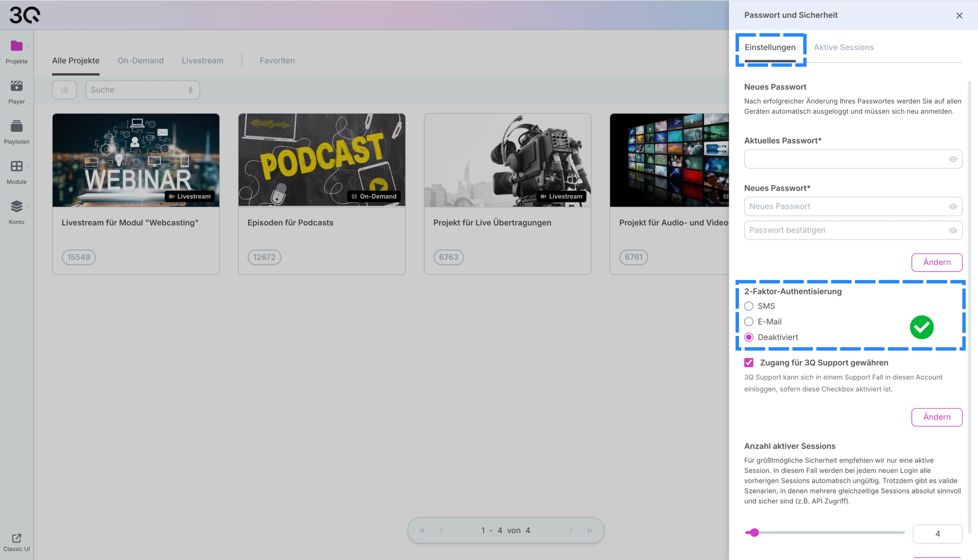Open the On-Demand projects tab

(141, 60)
